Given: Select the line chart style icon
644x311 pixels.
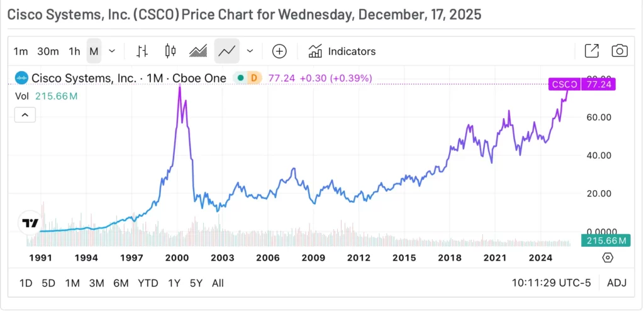Looking at the screenshot, I should 226,51.
